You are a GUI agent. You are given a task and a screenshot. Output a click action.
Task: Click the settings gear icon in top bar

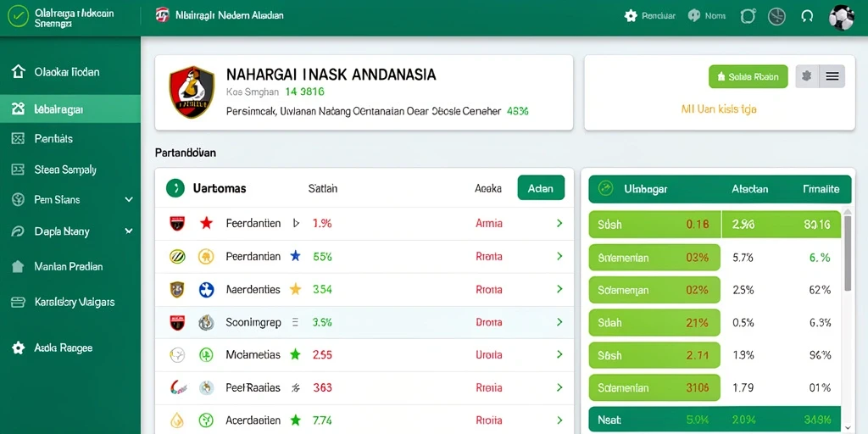point(631,16)
